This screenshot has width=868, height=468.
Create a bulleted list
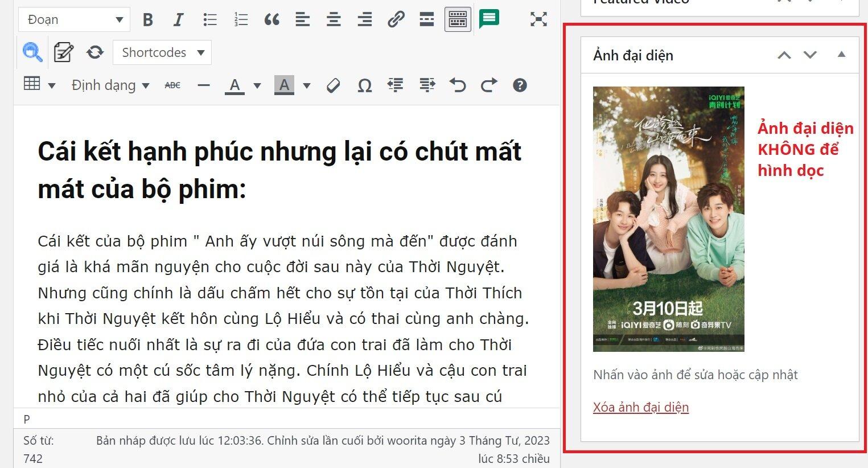pyautogui.click(x=209, y=19)
